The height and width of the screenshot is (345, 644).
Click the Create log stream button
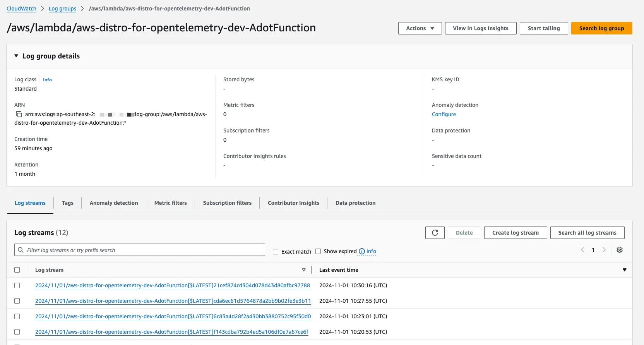click(516, 233)
